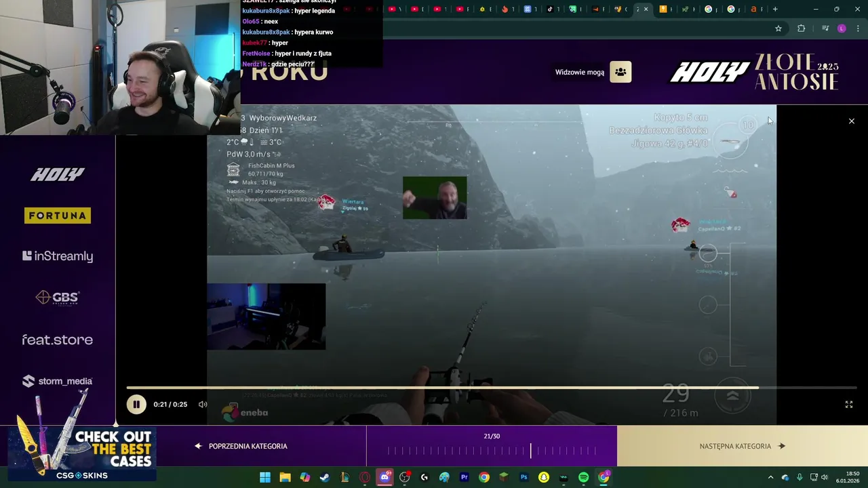Open File Explorer from taskbar
The height and width of the screenshot is (488, 868).
pyautogui.click(x=285, y=477)
